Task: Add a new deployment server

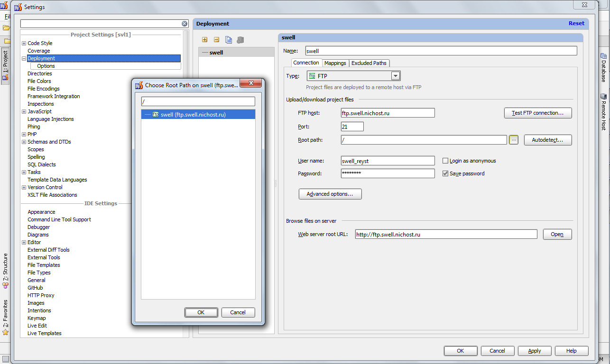Action: [x=205, y=40]
